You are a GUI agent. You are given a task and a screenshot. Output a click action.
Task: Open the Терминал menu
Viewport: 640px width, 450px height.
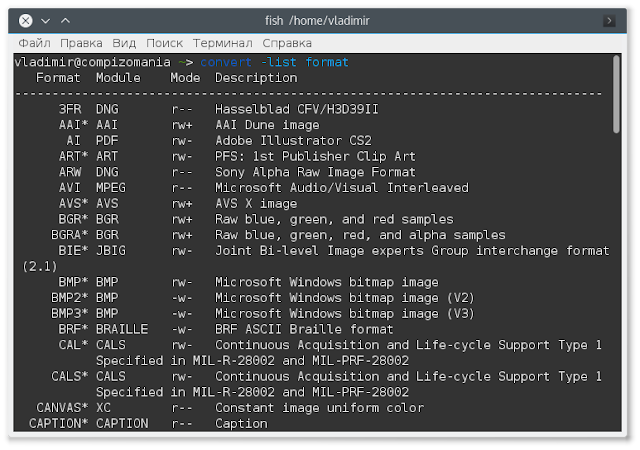[222, 43]
